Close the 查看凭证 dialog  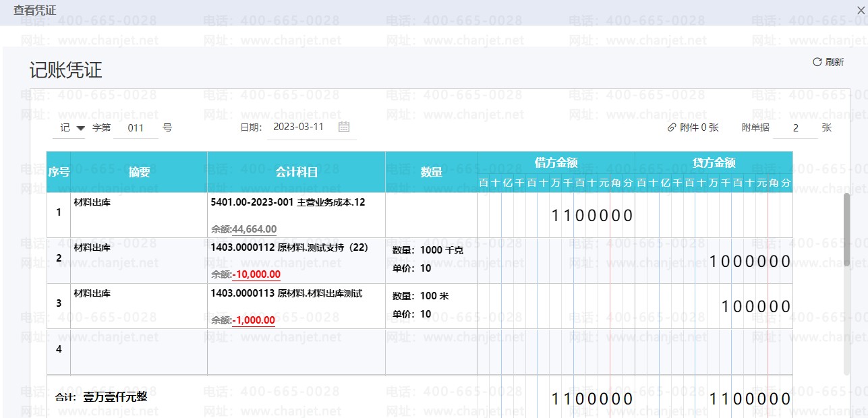tap(861, 10)
